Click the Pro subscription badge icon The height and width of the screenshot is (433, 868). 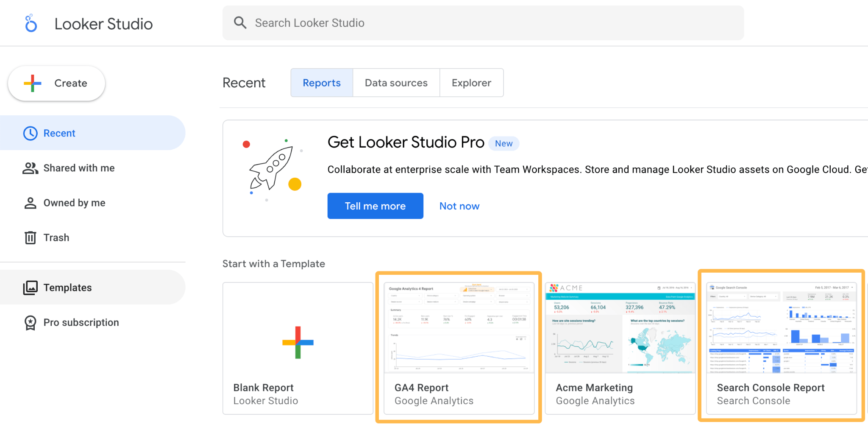30,322
